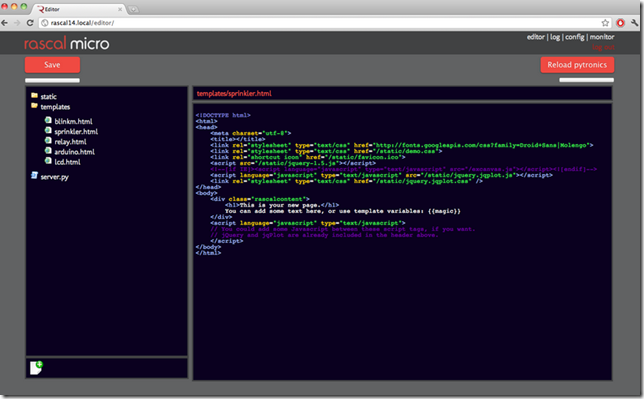Click the red Save button
Image resolution: width=644 pixels, height=399 pixels.
pyautogui.click(x=52, y=65)
